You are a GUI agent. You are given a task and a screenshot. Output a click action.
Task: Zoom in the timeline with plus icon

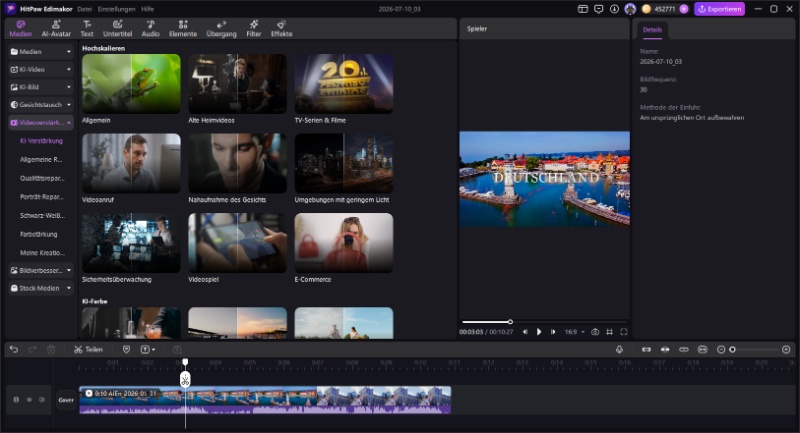[786, 349]
